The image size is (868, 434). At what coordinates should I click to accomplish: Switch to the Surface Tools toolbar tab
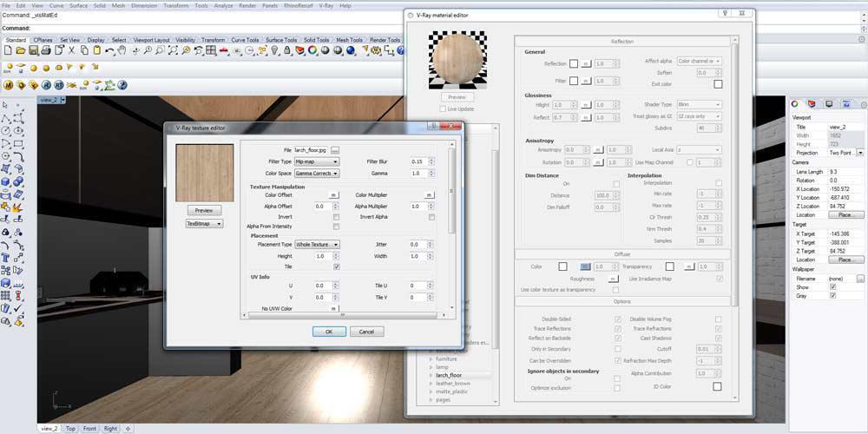[x=281, y=40]
